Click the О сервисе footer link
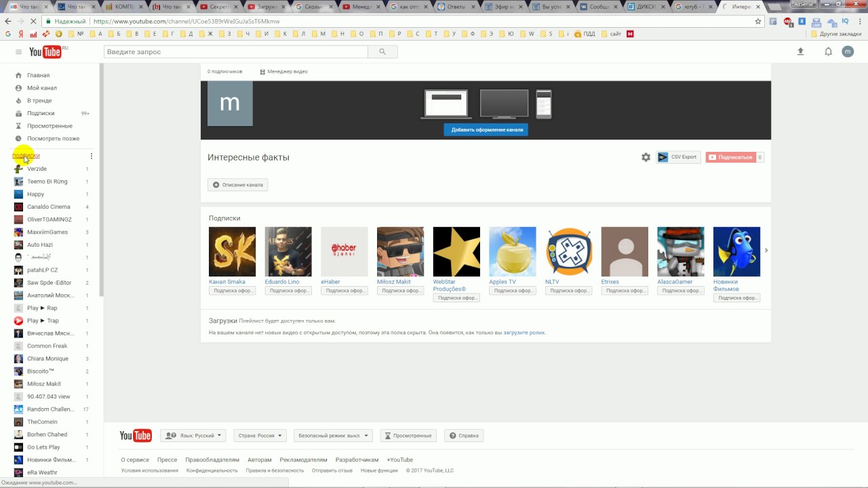This screenshot has height=488, width=868. point(135,460)
